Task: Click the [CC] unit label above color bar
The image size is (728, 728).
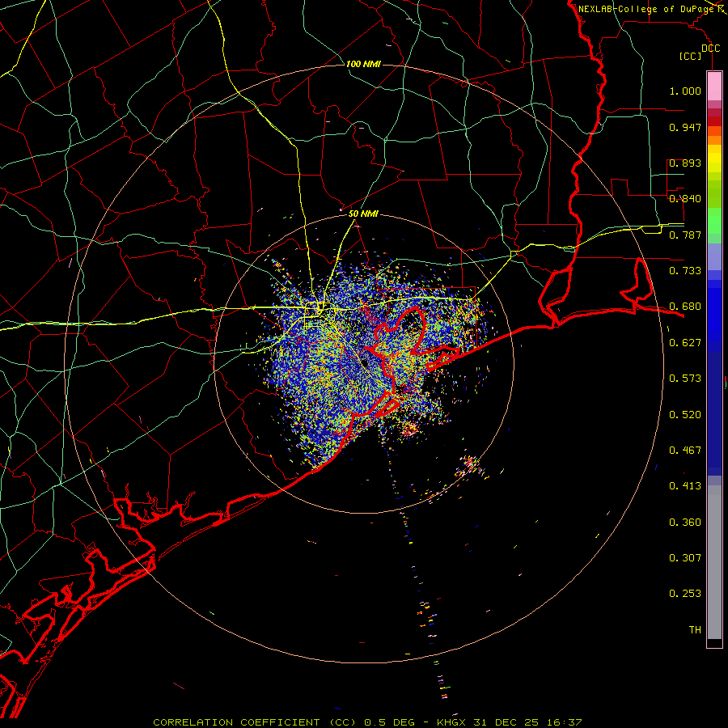Action: coord(690,56)
